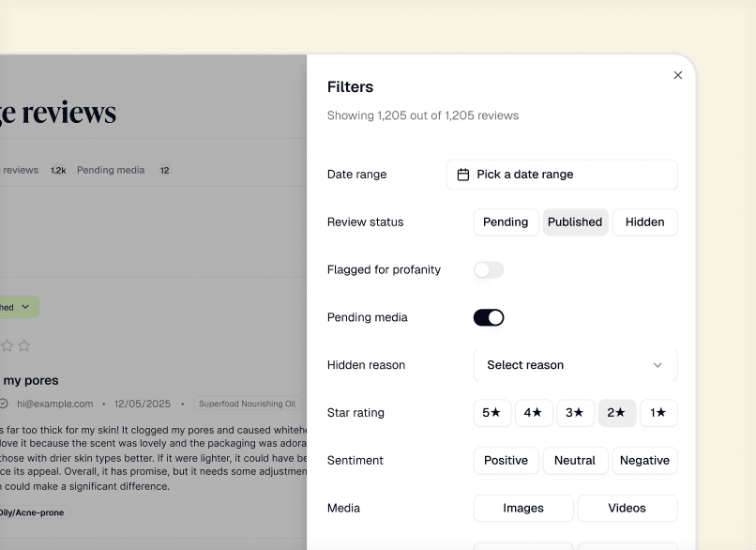Click the Flagged for profanity label
Image resolution: width=756 pixels, height=550 pixels.
click(384, 269)
